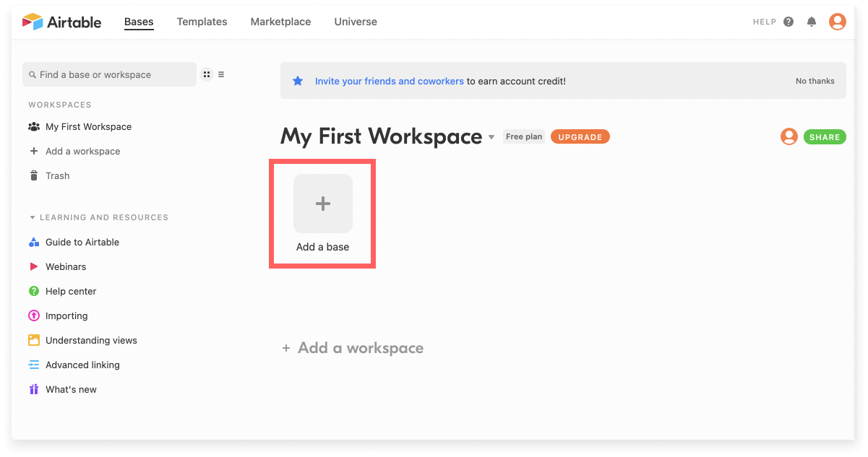The width and height of the screenshot is (868, 457).
Task: Open Trash in the sidebar
Action: click(57, 175)
